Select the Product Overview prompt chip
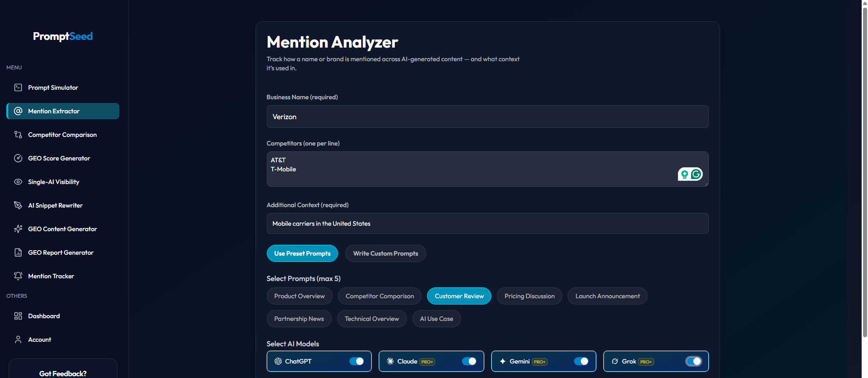The height and width of the screenshot is (378, 868). click(299, 296)
